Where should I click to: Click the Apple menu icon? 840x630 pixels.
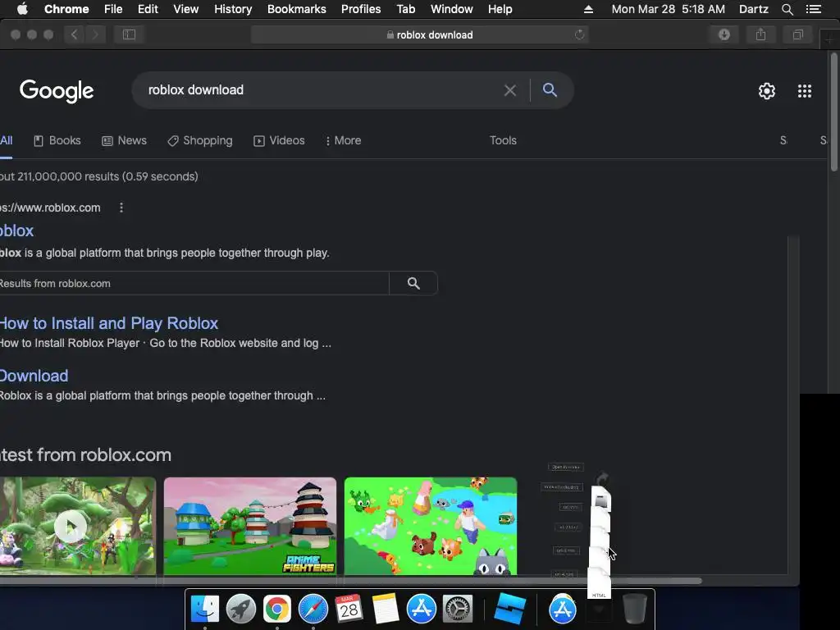pyautogui.click(x=22, y=9)
